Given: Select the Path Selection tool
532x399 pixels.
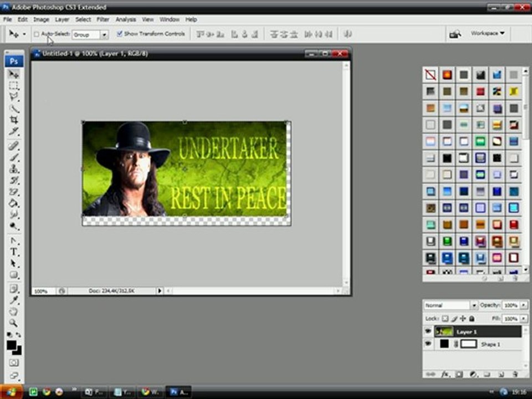Looking at the screenshot, I should tap(13, 264).
